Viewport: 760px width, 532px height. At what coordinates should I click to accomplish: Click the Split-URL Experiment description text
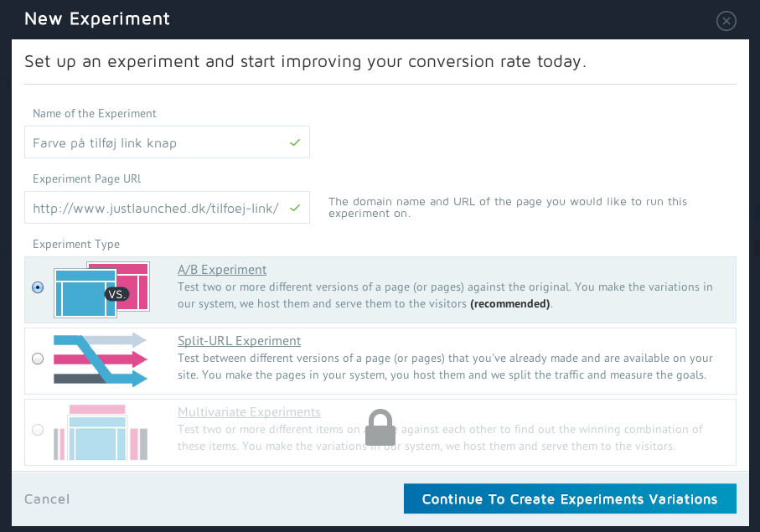(x=442, y=367)
